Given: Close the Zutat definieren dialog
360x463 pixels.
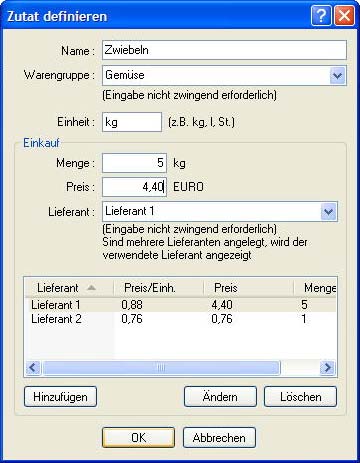Looking at the screenshot, I should click(344, 15).
